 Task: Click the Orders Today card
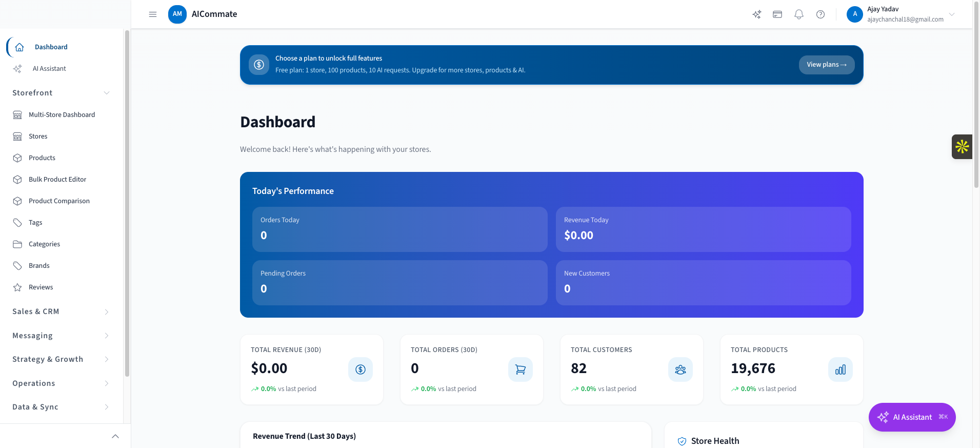tap(400, 229)
